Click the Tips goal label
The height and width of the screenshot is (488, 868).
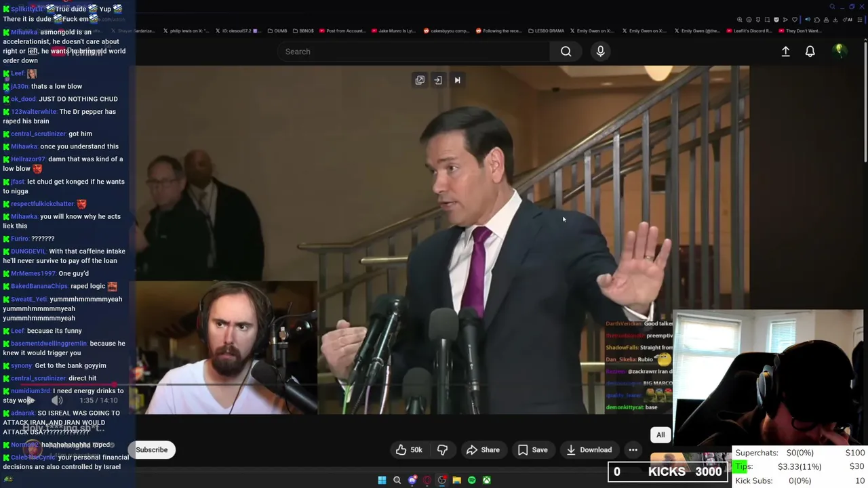744,466
